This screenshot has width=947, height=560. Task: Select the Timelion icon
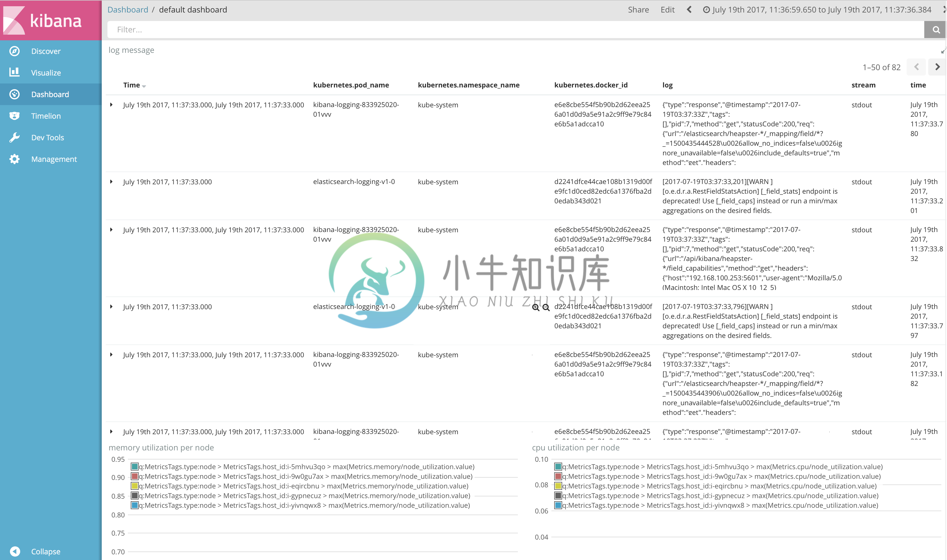pos(15,115)
